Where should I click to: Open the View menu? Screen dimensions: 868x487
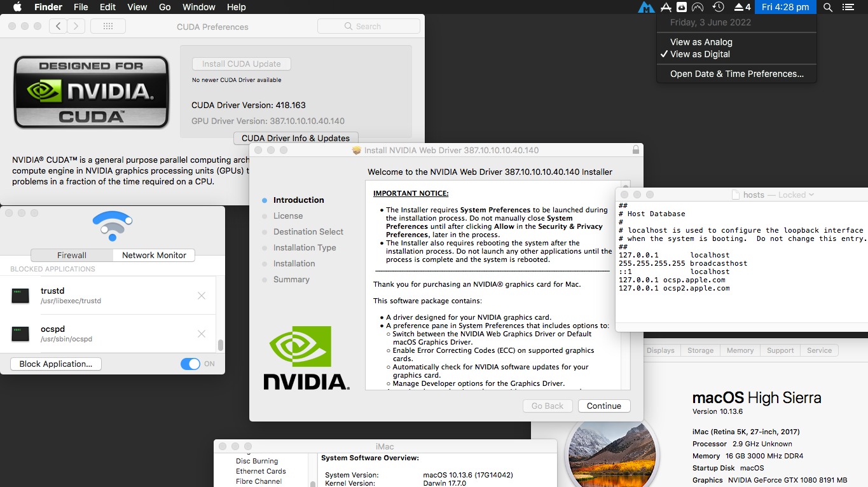pyautogui.click(x=137, y=7)
